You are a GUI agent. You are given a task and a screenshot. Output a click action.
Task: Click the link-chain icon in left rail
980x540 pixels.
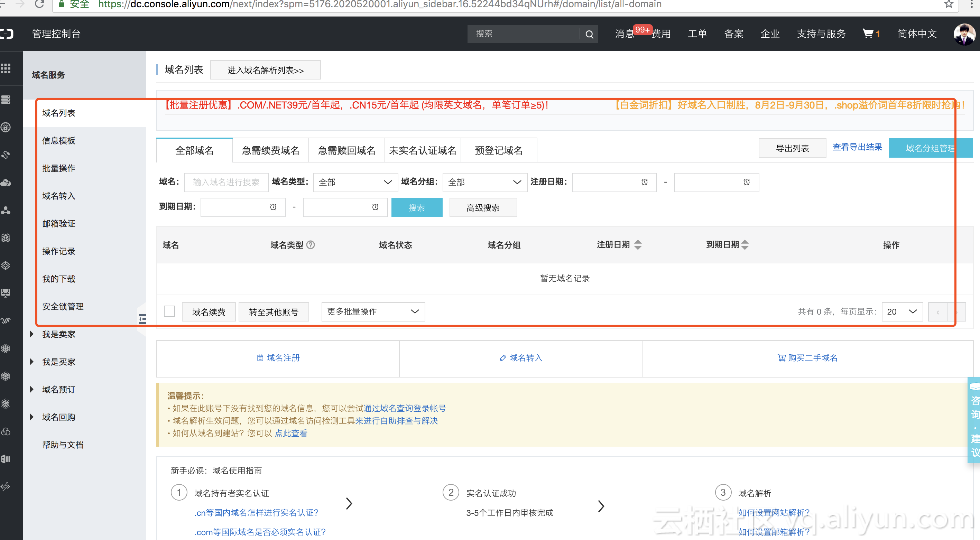[x=5, y=155]
